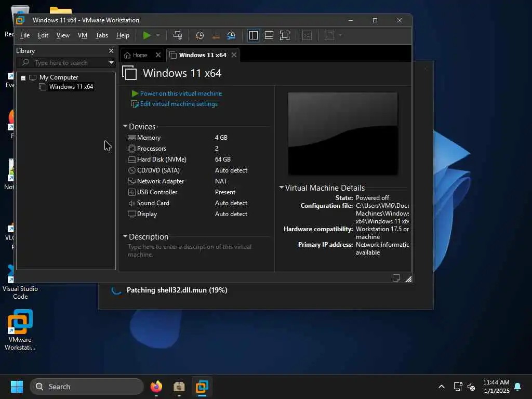532x399 pixels.
Task: Collapse the Description section
Action: point(125,236)
